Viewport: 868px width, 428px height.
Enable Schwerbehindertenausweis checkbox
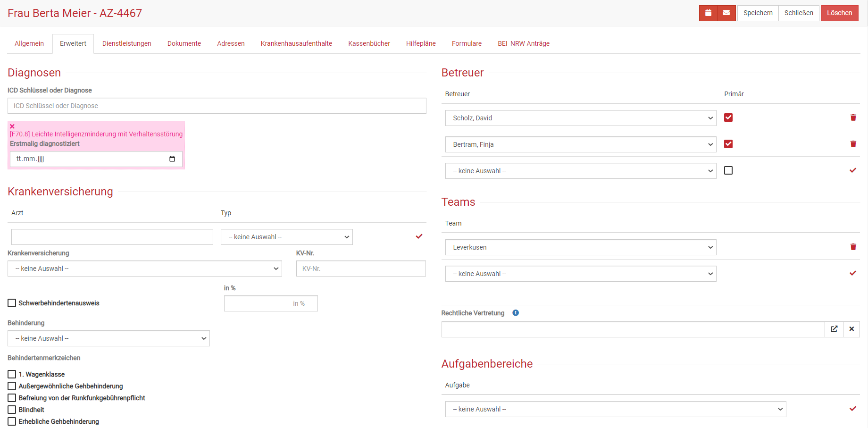click(x=12, y=303)
